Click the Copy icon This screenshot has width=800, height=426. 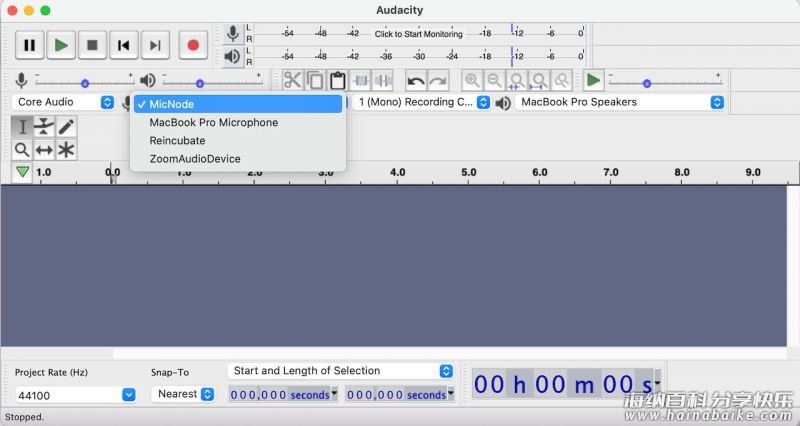tap(315, 81)
